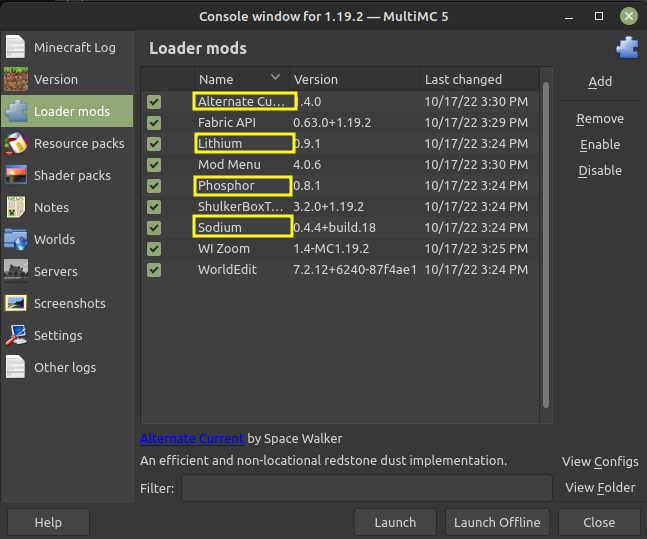Screen dimensions: 647x539
Task: Click the Help button
Action: click(48, 522)
